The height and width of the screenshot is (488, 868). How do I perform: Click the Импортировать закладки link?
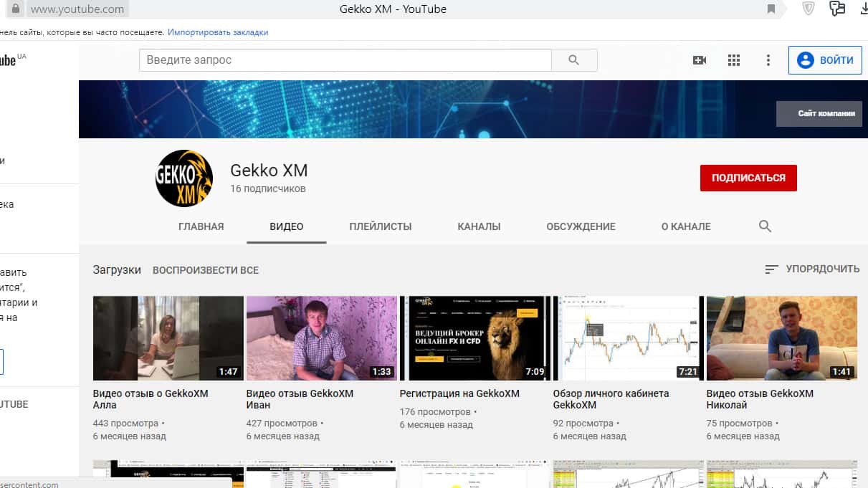pos(218,32)
